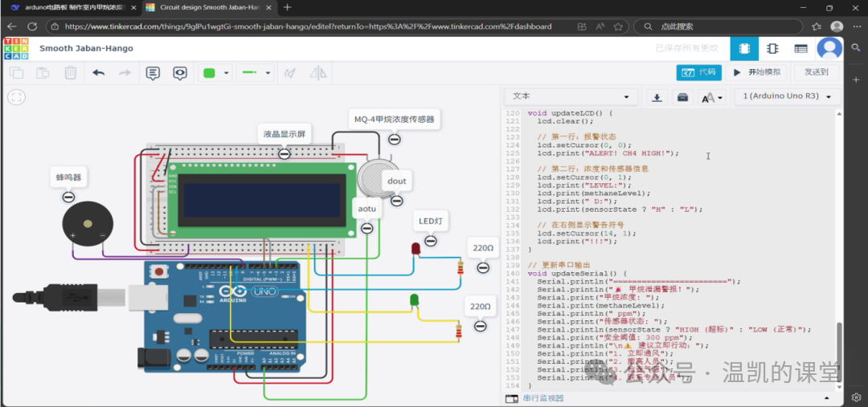Image resolution: width=868 pixels, height=407 pixels.
Task: Undo the last circuit change
Action: click(99, 73)
